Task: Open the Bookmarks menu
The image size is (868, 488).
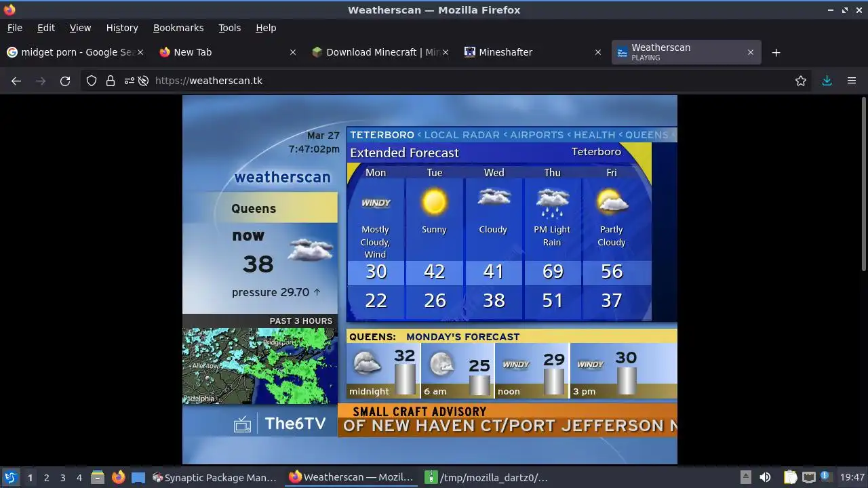Action: click(x=178, y=28)
